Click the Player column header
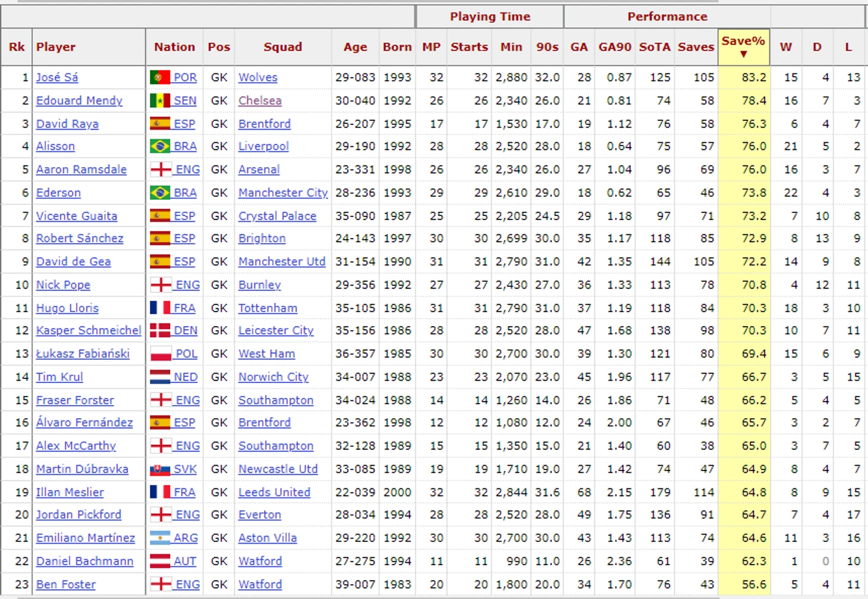868x599 pixels. tap(56, 47)
